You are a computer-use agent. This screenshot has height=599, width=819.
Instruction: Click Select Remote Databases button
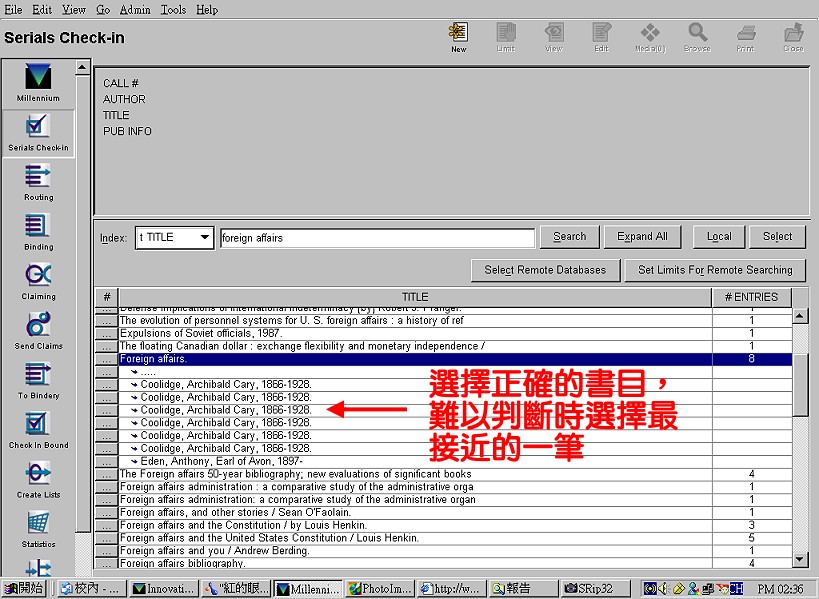click(x=545, y=270)
